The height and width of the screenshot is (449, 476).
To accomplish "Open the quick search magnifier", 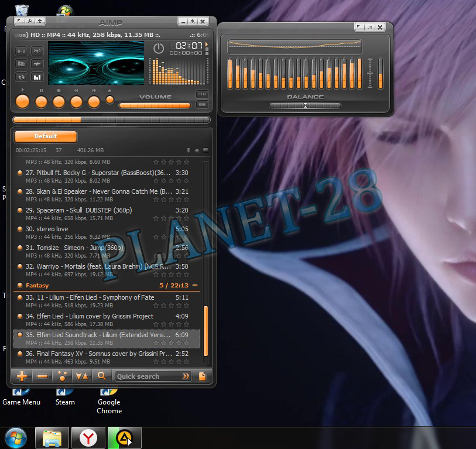I will click(x=102, y=376).
